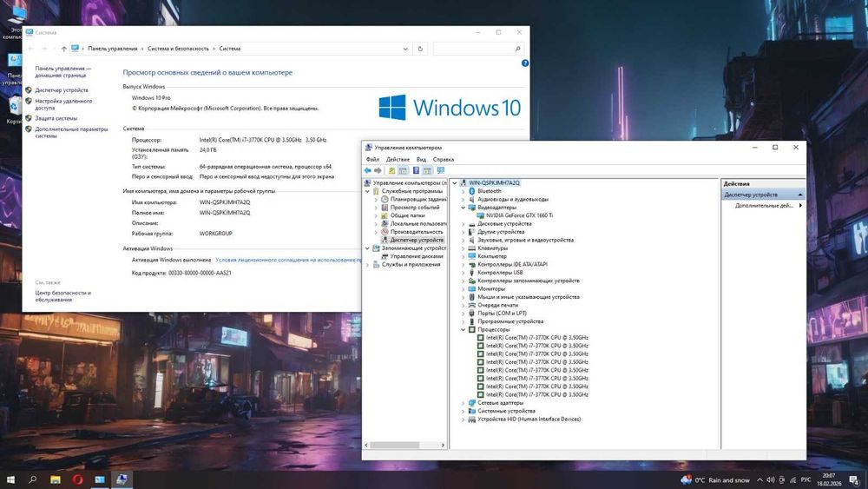
Task: Select Планировщик заданий in console tree
Action: [x=418, y=200]
